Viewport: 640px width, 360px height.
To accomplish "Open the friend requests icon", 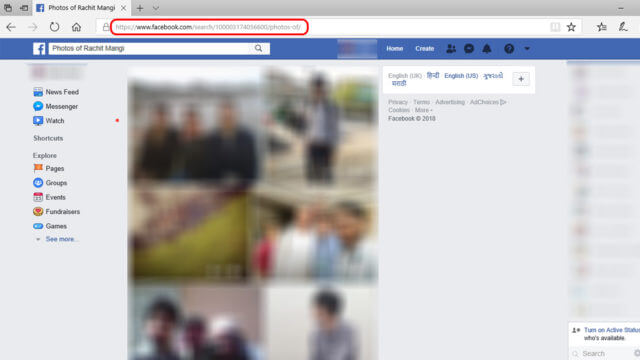I will pos(451,49).
